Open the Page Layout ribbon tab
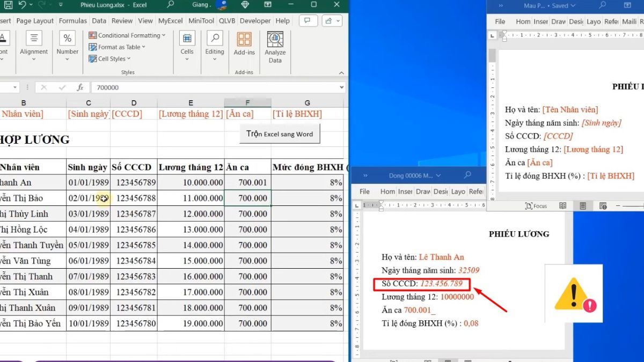644x362 pixels. [x=35, y=21]
